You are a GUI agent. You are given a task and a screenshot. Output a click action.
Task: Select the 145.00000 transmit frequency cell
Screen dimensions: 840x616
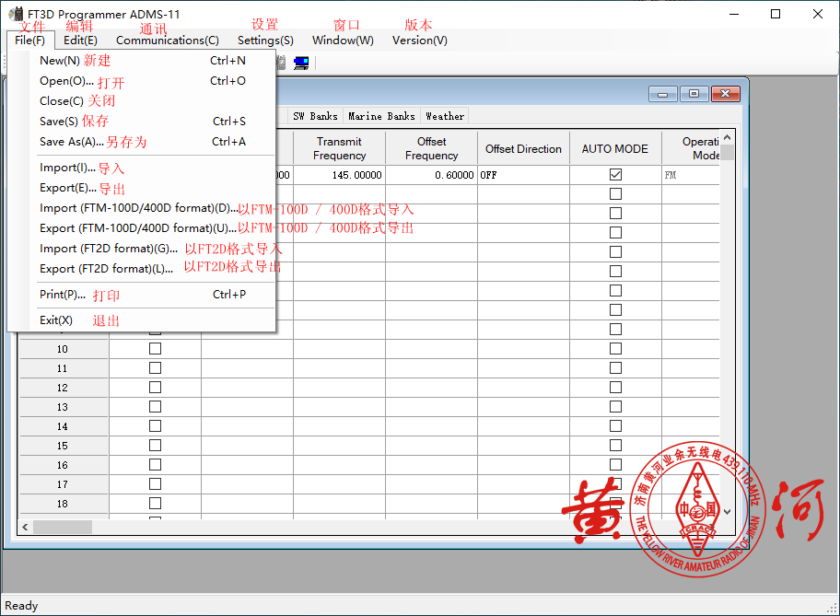[339, 175]
